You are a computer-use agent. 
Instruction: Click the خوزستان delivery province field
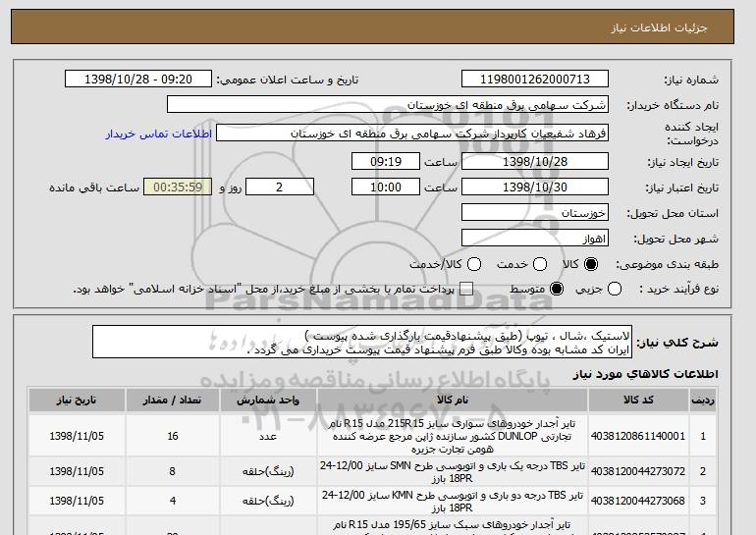(534, 213)
